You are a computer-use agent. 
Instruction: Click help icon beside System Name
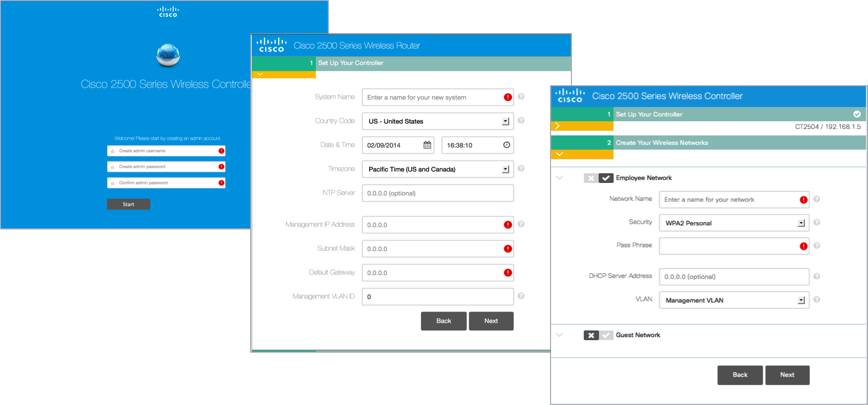click(521, 97)
